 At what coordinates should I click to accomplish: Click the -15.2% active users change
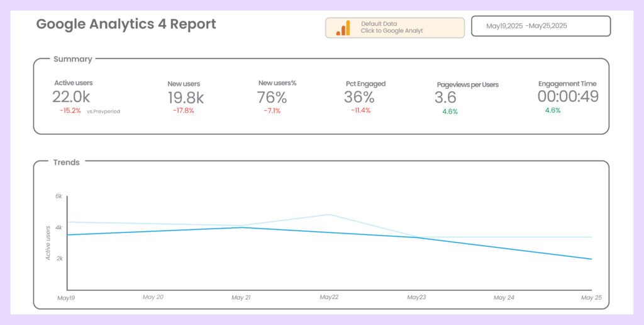[70, 111]
